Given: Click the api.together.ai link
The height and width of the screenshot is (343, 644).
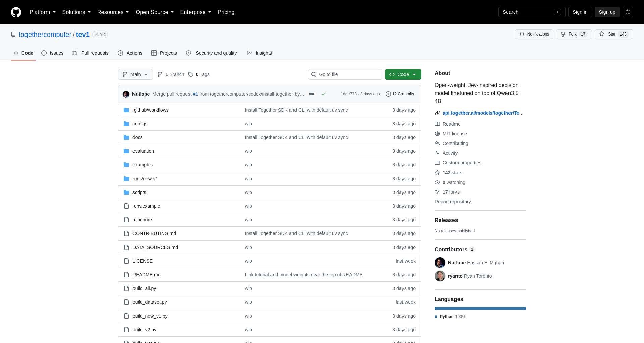Looking at the screenshot, I should pyautogui.click(x=483, y=113).
